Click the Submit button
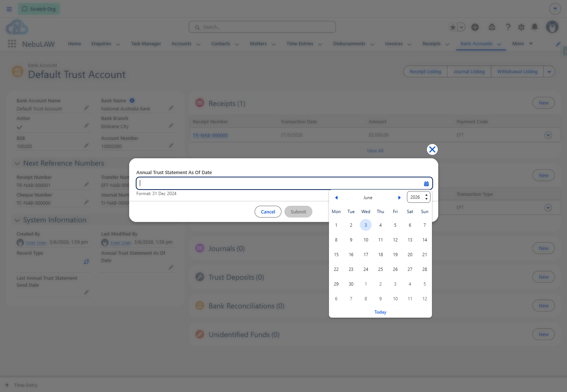Viewport: 567px width, 392px height. pyautogui.click(x=298, y=212)
